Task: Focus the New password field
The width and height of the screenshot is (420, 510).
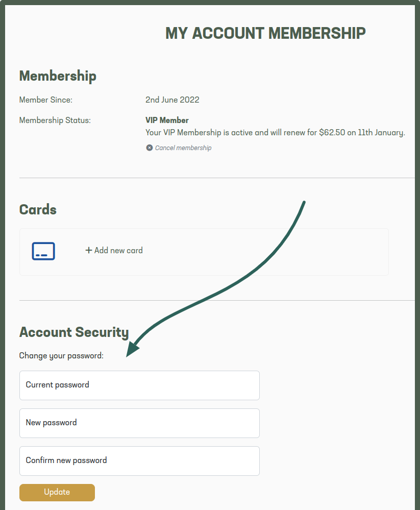Action: (139, 423)
